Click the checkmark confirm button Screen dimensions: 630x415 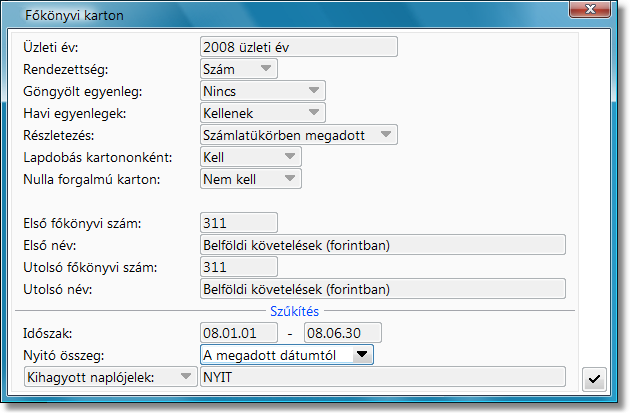595,377
